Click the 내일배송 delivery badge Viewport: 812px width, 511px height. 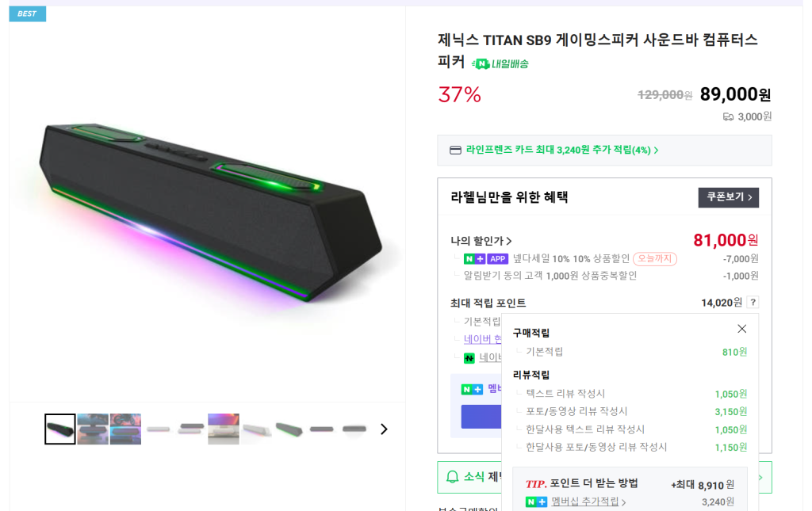(x=500, y=64)
